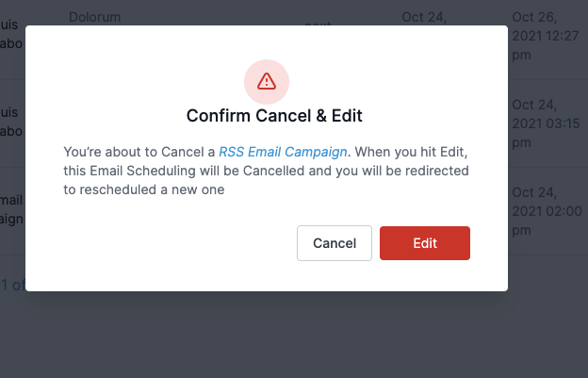Screen dimensions: 588x378
Task: Click the Confirm Cancel & Edit heading
Action: coord(274,116)
